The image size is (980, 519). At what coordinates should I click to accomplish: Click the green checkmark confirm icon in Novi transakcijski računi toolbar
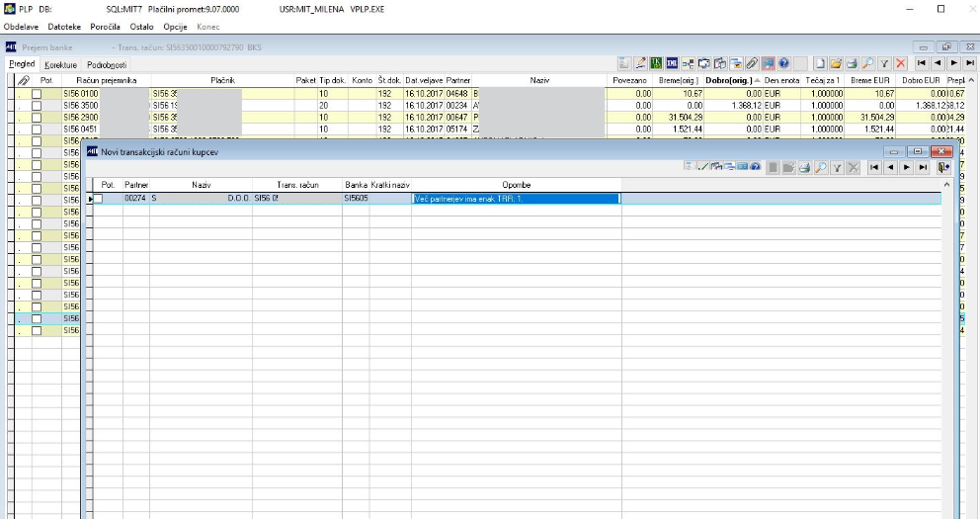point(703,166)
